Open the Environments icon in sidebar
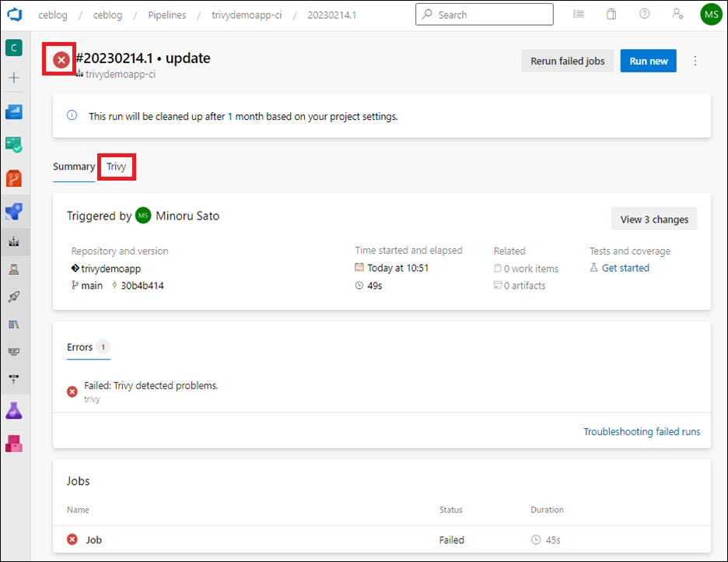 (14, 269)
